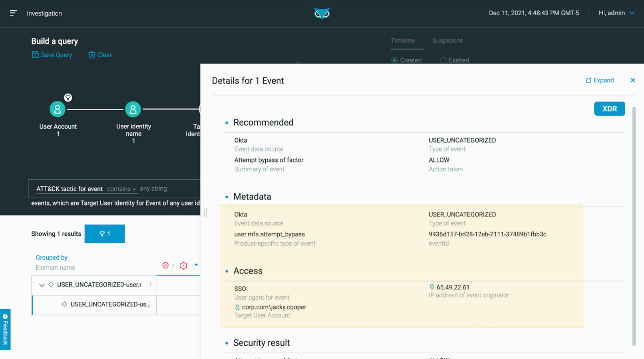Select the User Account query node

pyautogui.click(x=57, y=109)
